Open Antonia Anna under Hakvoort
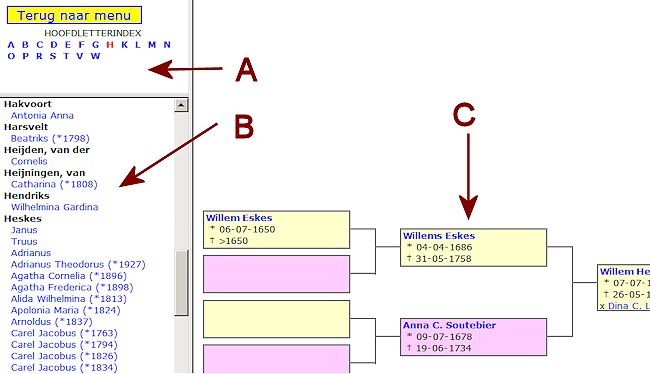Viewport: 650px width, 374px height. [x=42, y=116]
